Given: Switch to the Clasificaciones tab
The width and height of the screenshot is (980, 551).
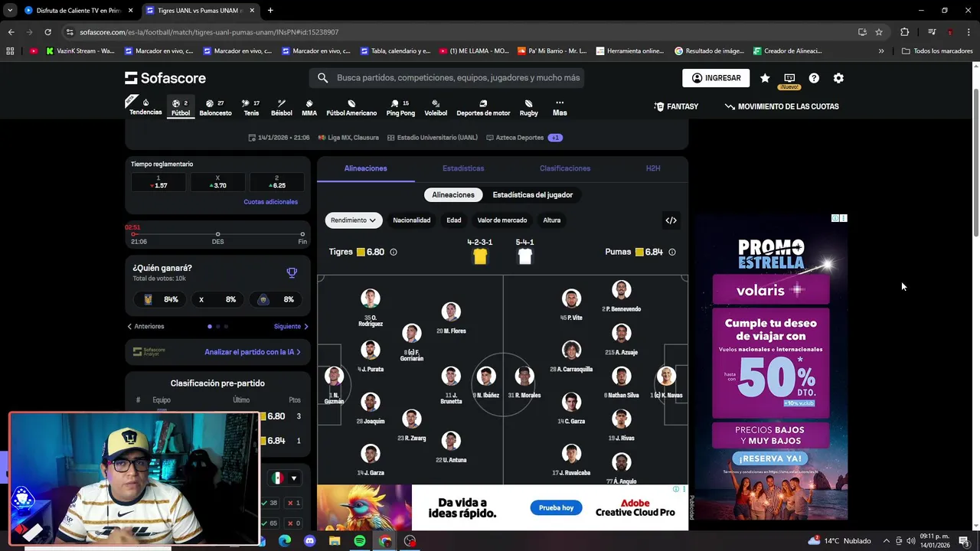Looking at the screenshot, I should 565,168.
